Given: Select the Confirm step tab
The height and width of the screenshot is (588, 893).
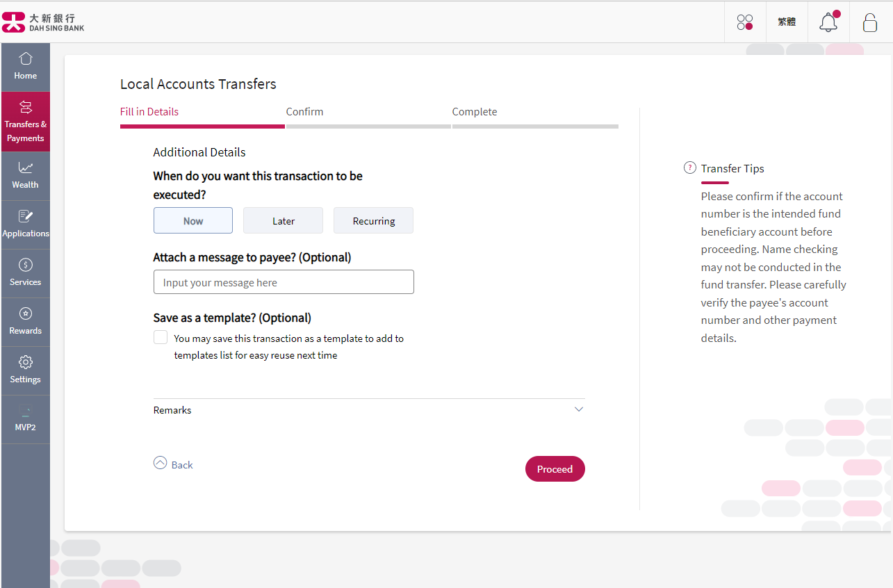Looking at the screenshot, I should [x=304, y=112].
